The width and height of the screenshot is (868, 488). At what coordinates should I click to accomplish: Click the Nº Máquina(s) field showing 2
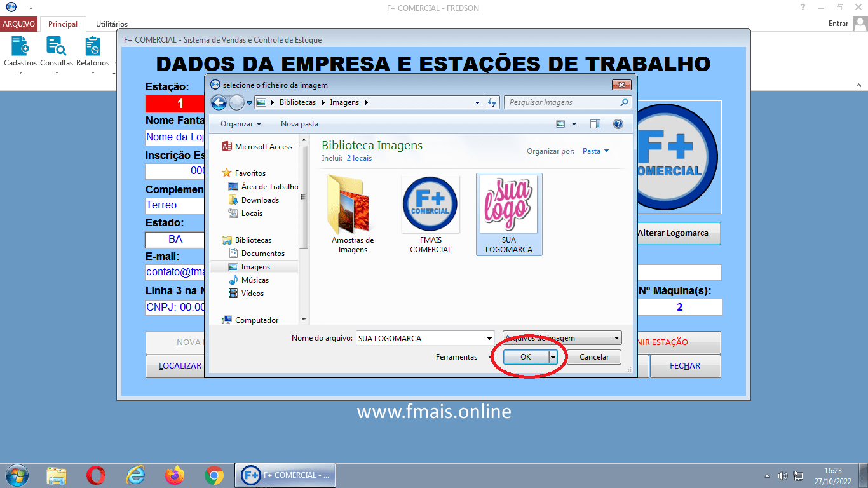(679, 308)
